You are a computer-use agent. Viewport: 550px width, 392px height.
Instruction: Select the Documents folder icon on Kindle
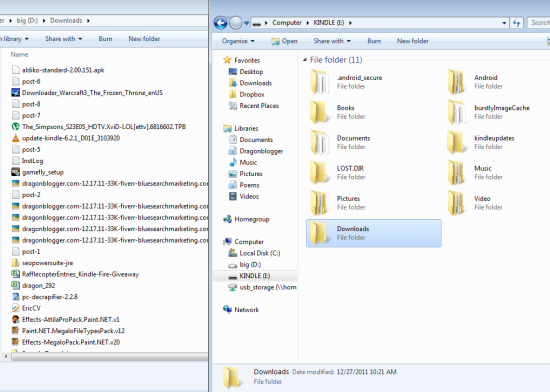[x=319, y=142]
